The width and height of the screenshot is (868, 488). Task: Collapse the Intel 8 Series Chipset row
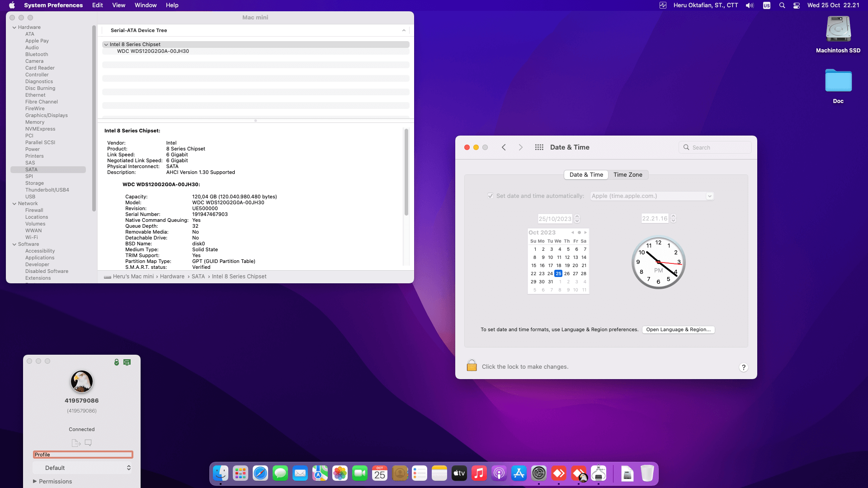coord(106,44)
